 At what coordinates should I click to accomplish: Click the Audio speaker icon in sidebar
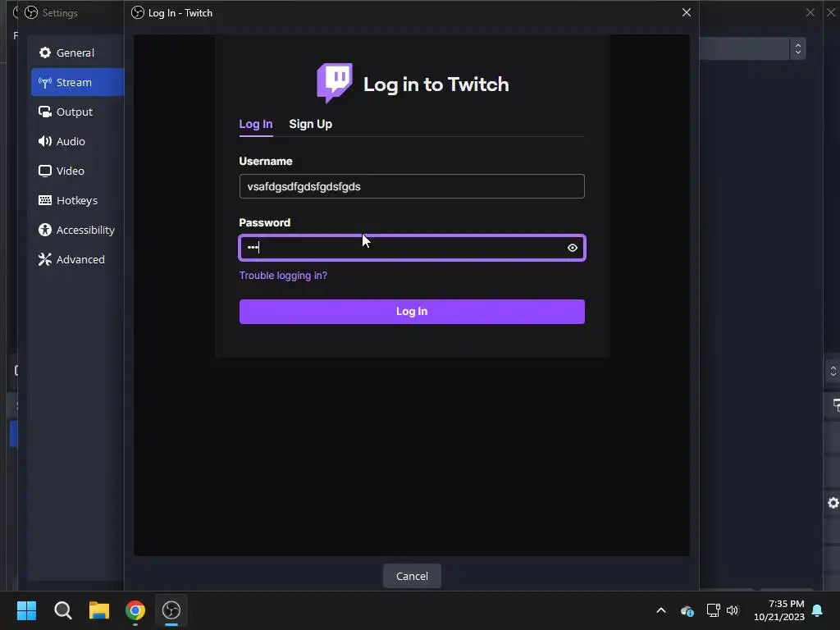(45, 141)
